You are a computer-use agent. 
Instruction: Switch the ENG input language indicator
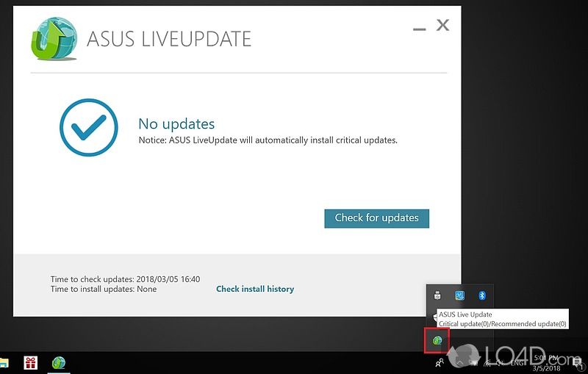pos(517,363)
